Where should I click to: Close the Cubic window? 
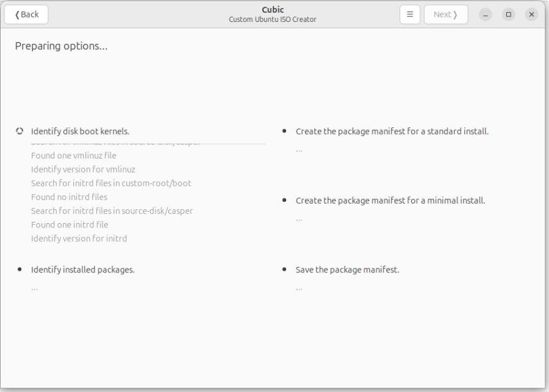pos(531,15)
